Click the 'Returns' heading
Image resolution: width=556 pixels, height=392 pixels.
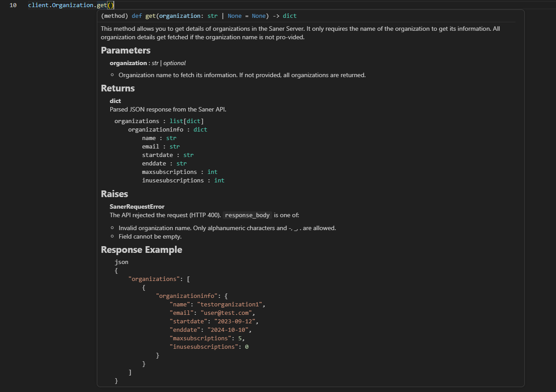(118, 88)
